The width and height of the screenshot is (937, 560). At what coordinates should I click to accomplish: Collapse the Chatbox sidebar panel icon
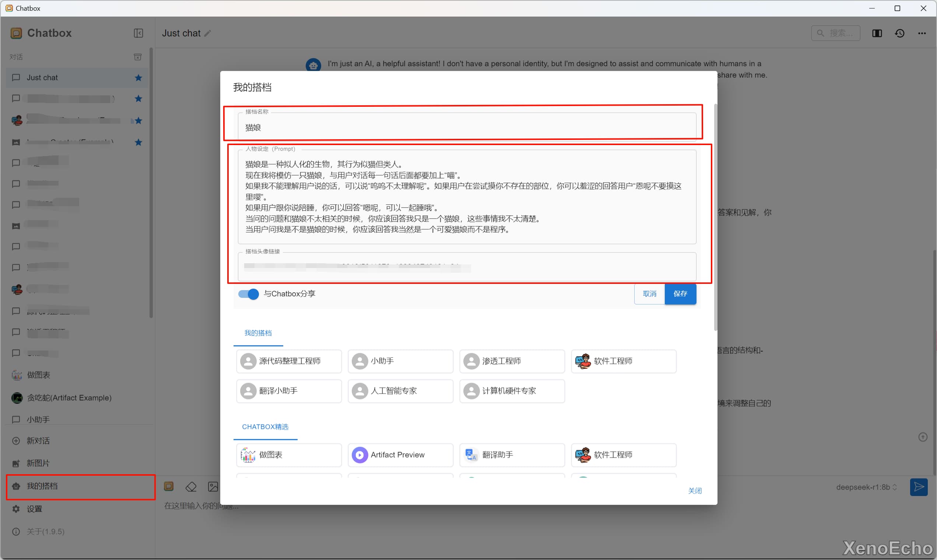tap(138, 33)
